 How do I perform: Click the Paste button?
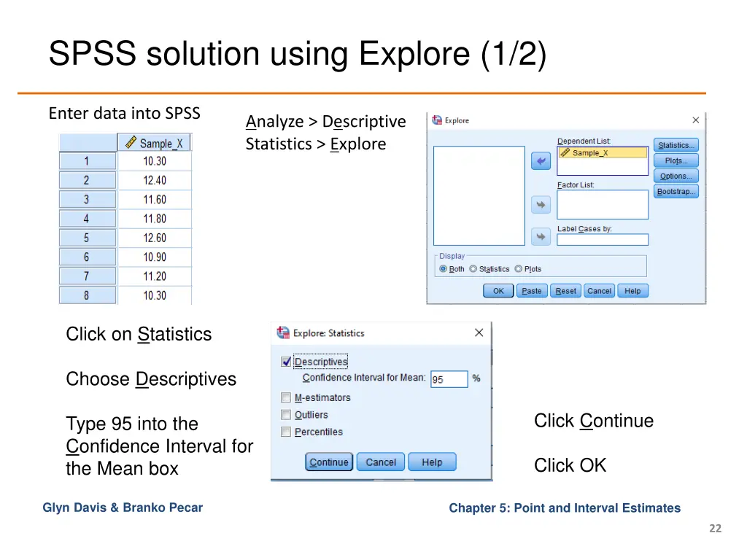(x=532, y=291)
